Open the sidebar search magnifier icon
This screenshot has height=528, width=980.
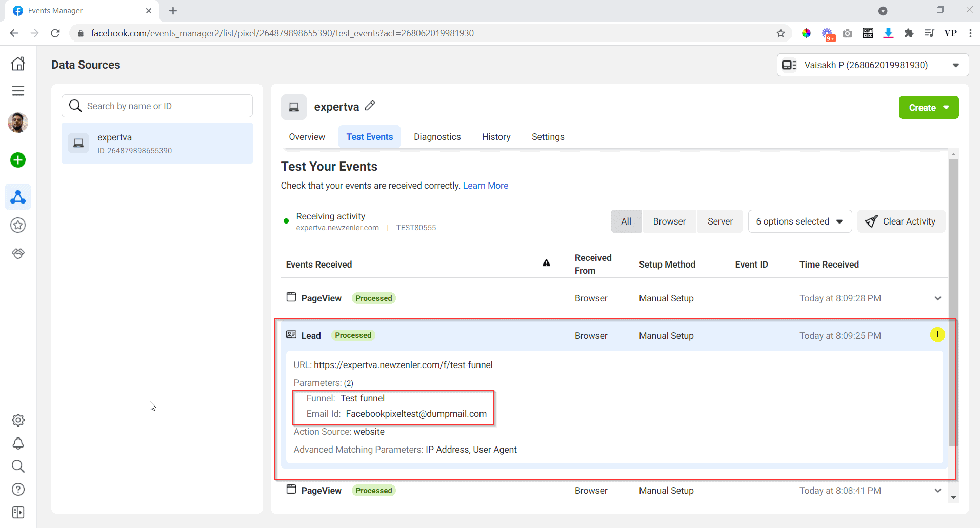18,466
